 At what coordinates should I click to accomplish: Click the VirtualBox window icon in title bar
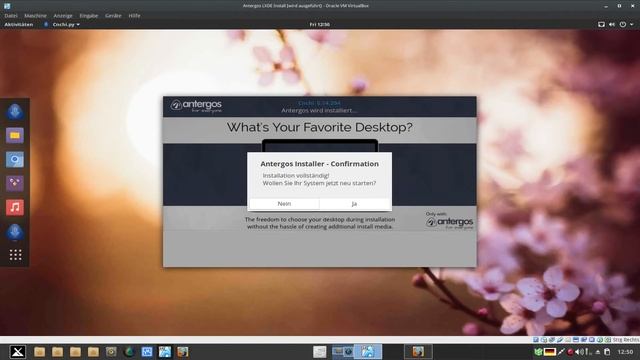click(7, 6)
